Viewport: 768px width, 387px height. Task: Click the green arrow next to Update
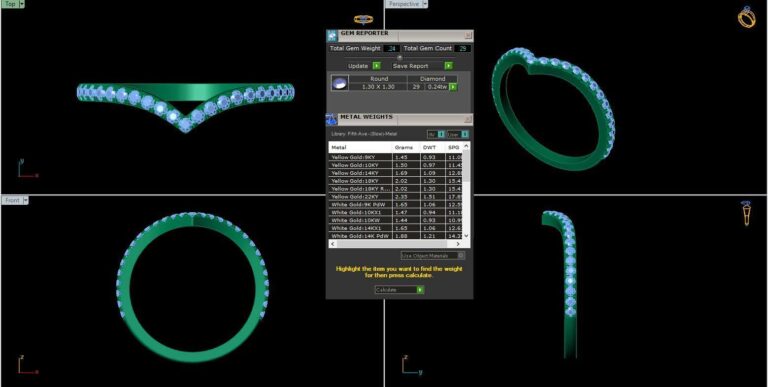(376, 66)
